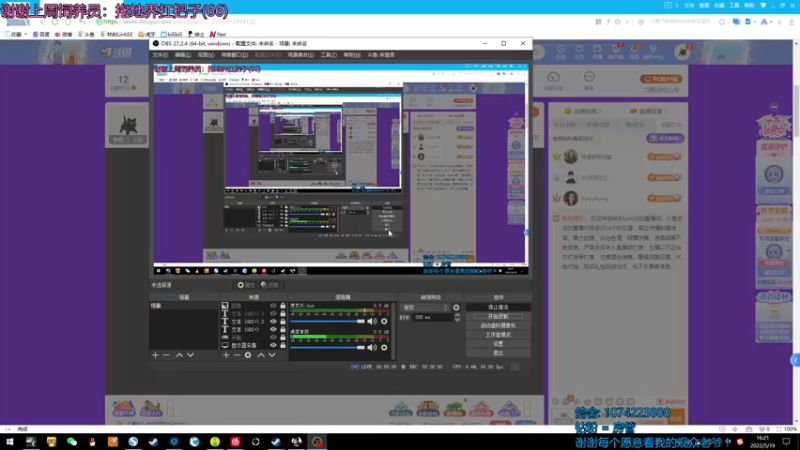Adjust the microphone/Aux volume slider
Image resolution: width=800 pixels, height=450 pixels.
coord(328,321)
